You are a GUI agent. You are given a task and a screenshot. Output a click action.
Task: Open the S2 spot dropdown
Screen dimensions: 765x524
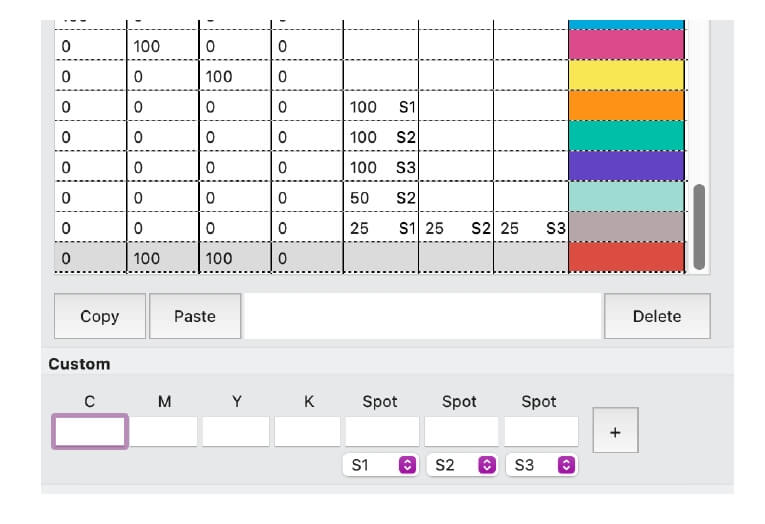(461, 465)
